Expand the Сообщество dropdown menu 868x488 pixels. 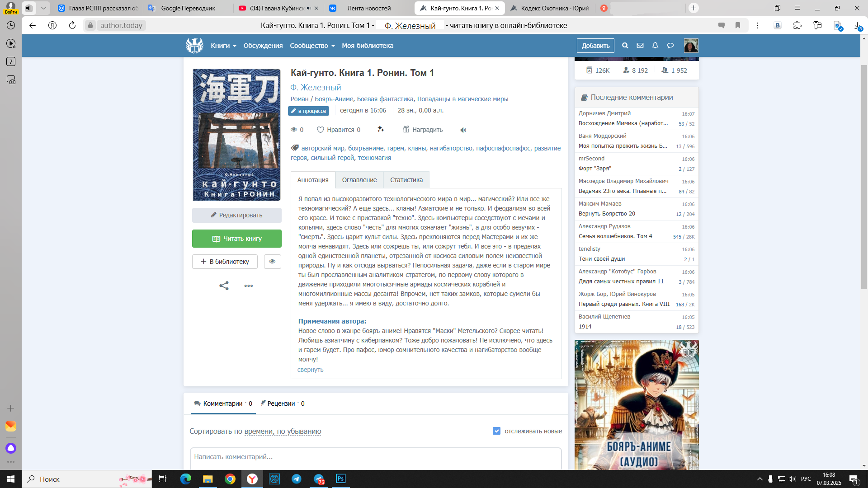tap(312, 46)
